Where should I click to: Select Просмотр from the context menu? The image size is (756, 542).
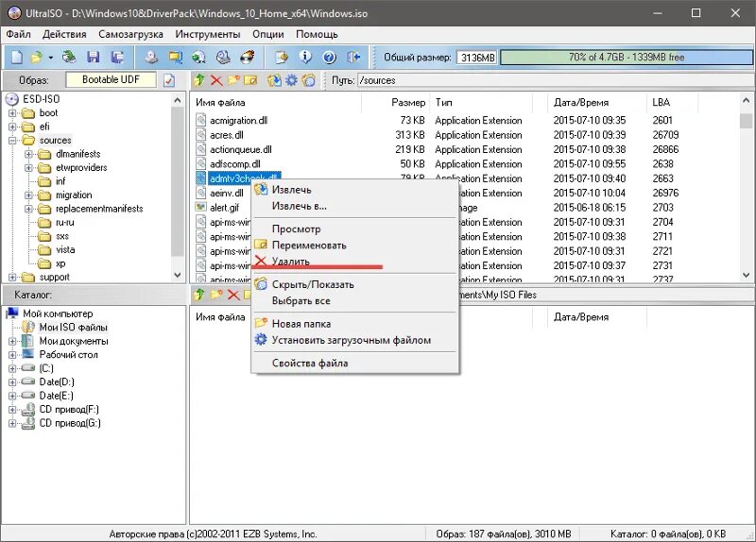click(355, 229)
